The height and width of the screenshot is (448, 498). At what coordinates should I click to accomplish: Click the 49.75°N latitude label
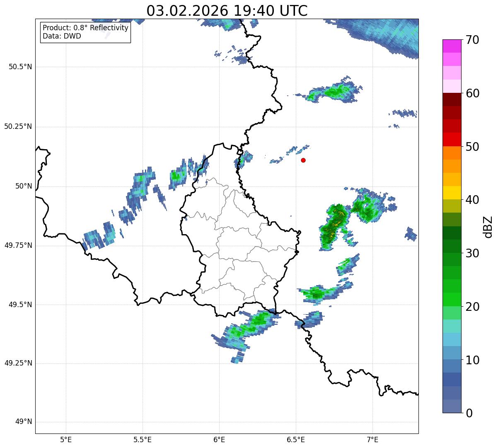(x=18, y=245)
